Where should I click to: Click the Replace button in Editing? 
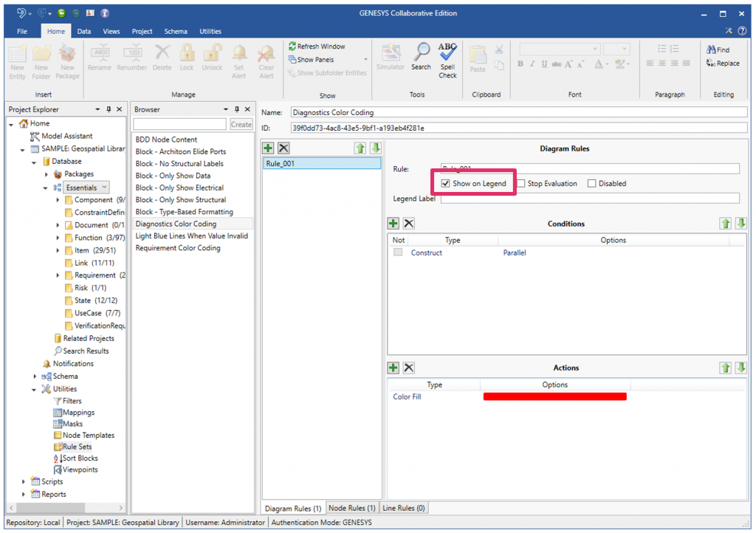click(723, 63)
